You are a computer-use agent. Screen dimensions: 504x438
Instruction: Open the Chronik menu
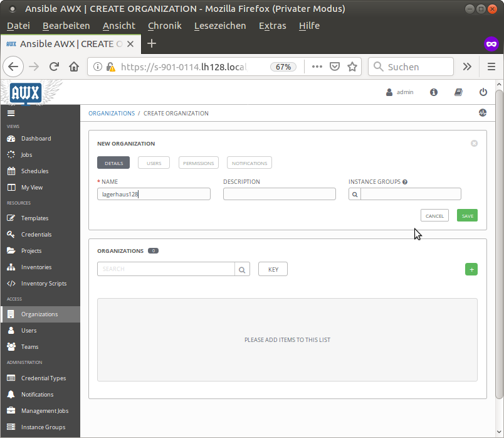click(x=165, y=26)
